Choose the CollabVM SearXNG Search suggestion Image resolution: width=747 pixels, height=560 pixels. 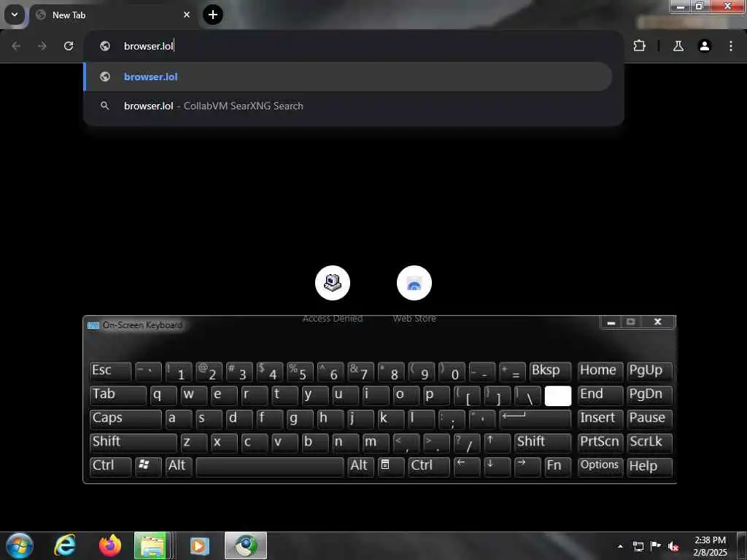348,106
